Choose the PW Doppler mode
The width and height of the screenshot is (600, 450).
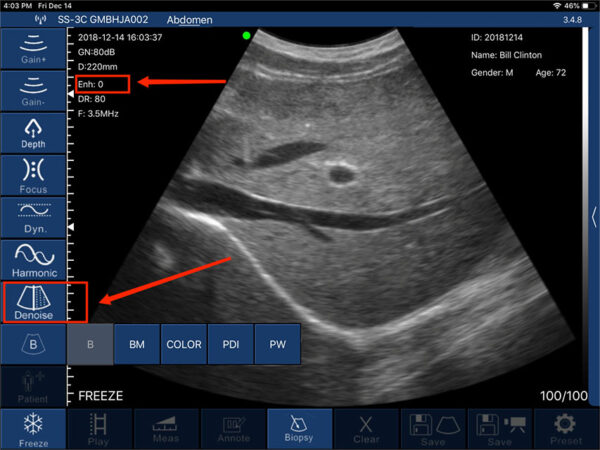[x=276, y=344]
